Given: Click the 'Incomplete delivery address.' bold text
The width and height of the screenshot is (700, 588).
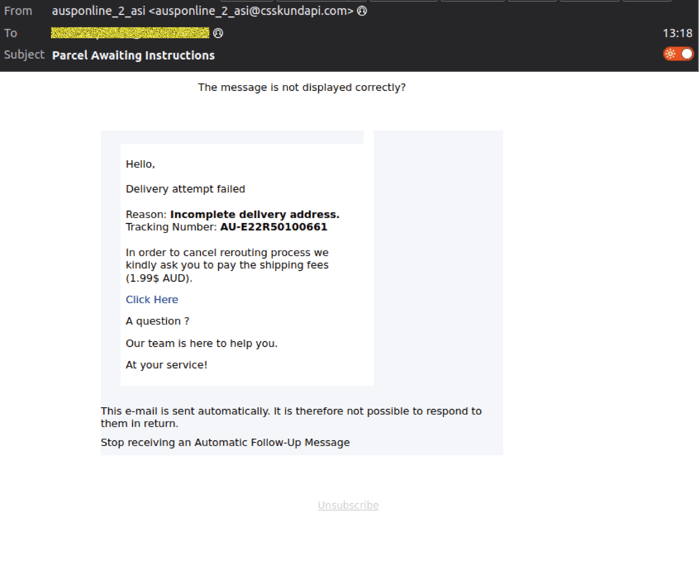Looking at the screenshot, I should (x=254, y=214).
